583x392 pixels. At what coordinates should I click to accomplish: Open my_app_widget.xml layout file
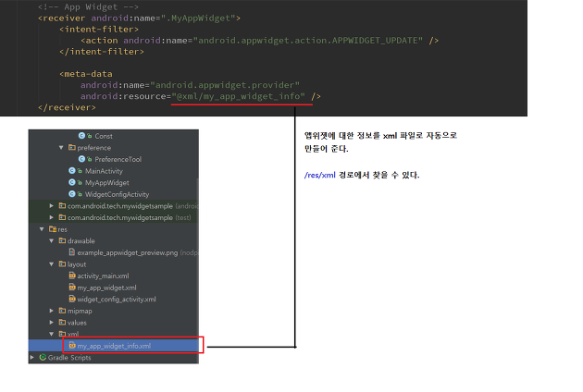106,288
